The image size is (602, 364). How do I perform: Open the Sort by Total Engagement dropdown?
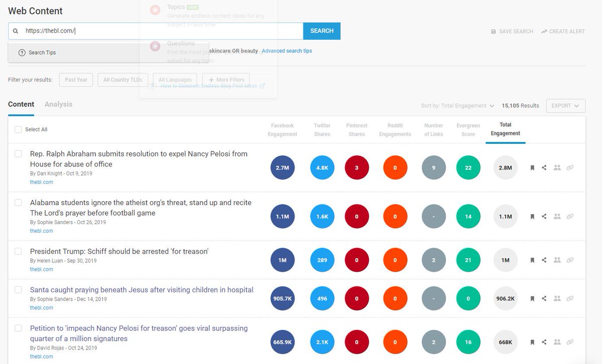coord(458,106)
